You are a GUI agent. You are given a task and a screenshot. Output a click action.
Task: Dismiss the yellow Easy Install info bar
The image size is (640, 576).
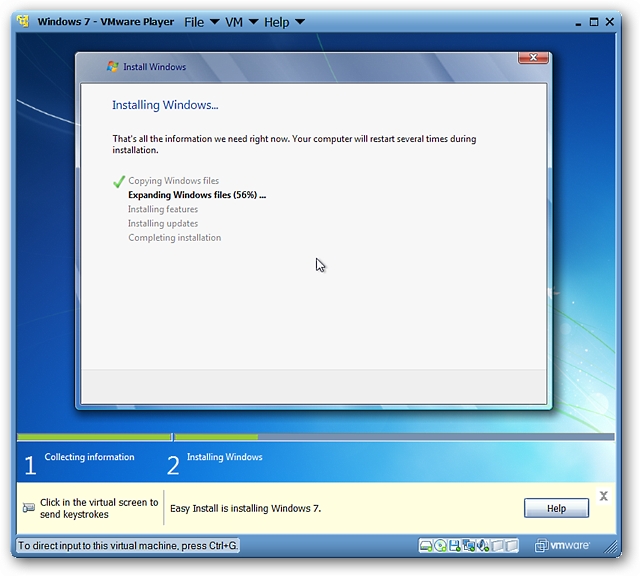[x=604, y=496]
